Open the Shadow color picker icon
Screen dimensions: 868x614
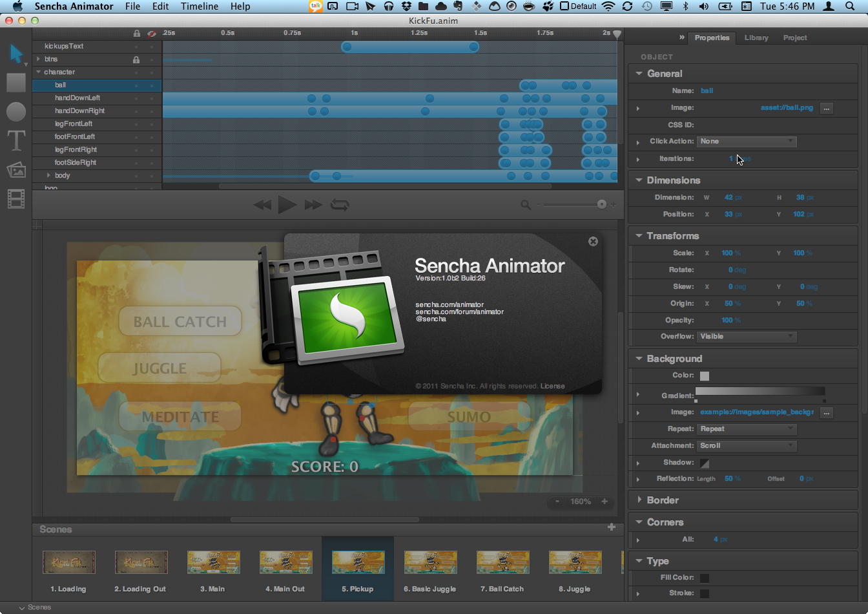pos(705,463)
